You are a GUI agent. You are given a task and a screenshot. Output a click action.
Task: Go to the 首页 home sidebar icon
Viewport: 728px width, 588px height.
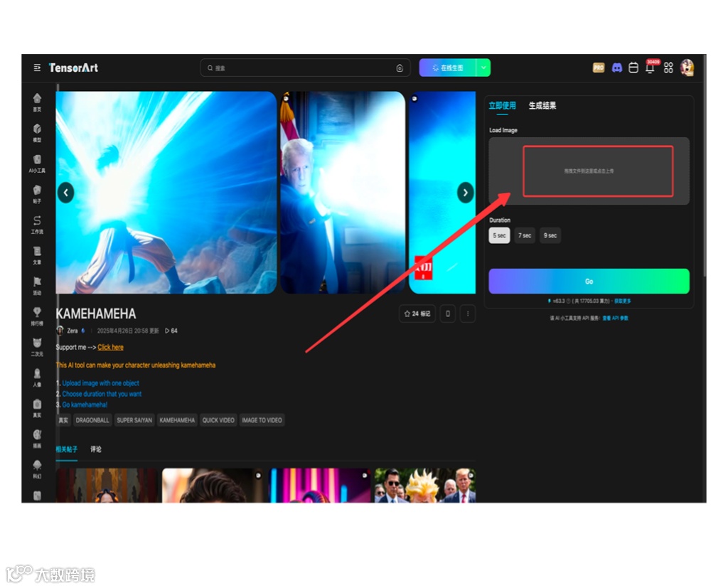37,102
